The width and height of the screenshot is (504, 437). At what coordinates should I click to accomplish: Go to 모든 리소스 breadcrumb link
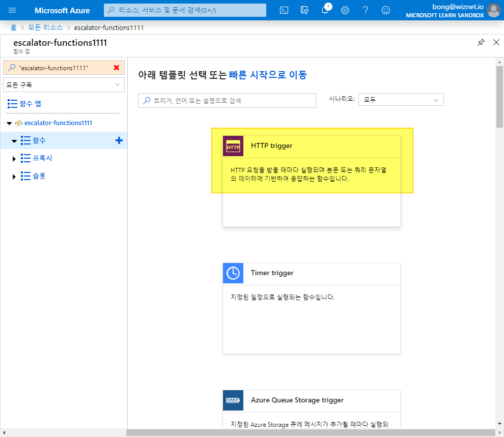45,27
